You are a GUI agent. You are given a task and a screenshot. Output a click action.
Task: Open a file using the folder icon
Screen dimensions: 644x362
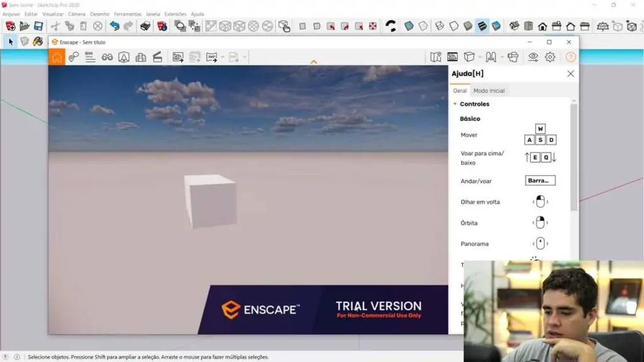coord(24,26)
